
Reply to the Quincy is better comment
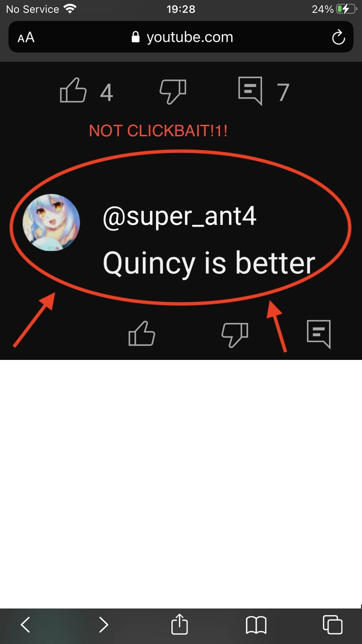click(x=319, y=334)
